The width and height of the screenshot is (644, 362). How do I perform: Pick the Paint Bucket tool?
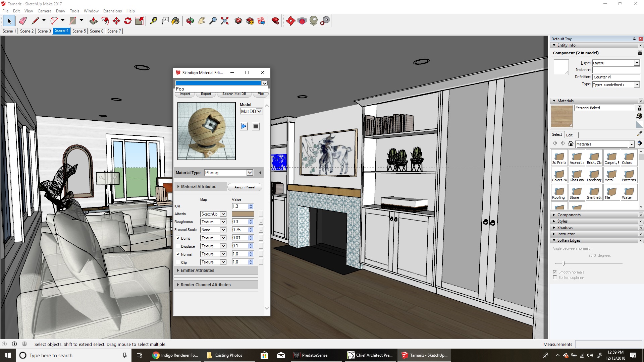click(x=175, y=21)
